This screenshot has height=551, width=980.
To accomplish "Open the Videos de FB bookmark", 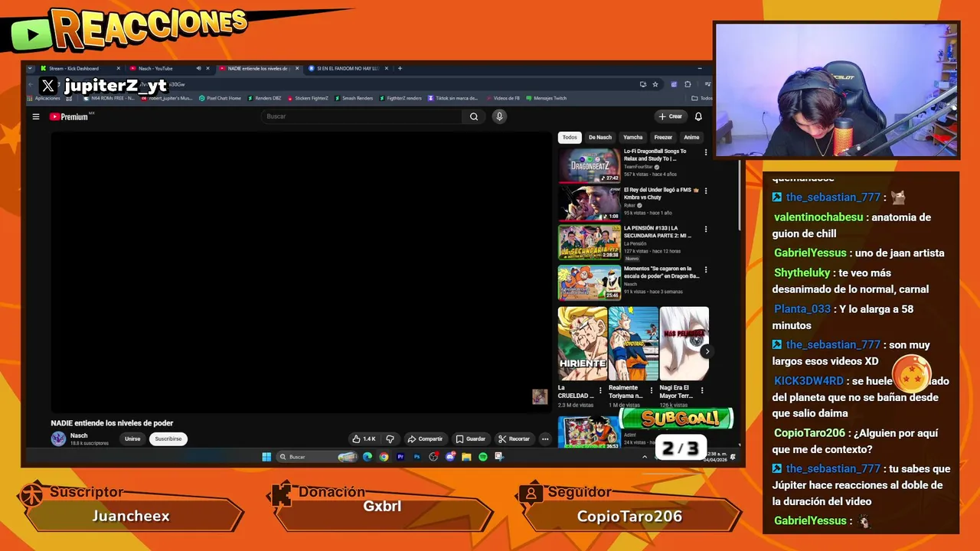I will [502, 98].
